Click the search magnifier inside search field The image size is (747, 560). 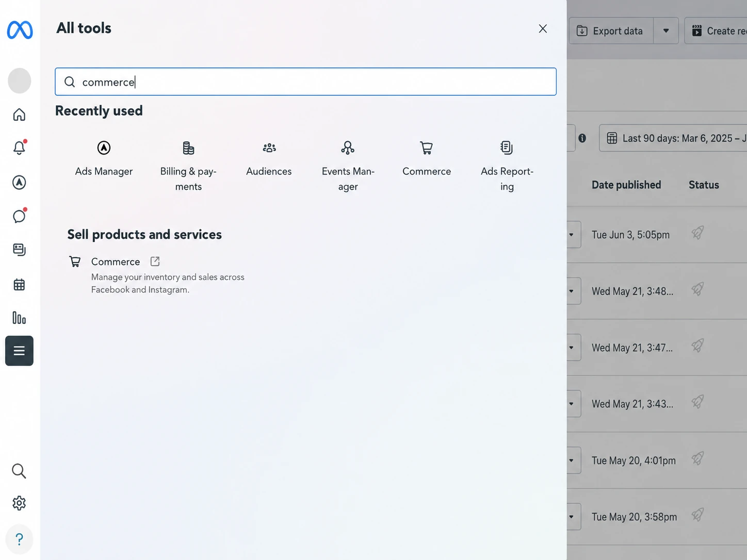70,82
